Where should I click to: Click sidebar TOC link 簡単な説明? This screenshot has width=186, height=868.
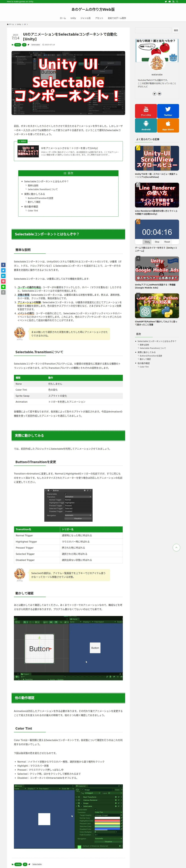pyautogui.click(x=144, y=345)
